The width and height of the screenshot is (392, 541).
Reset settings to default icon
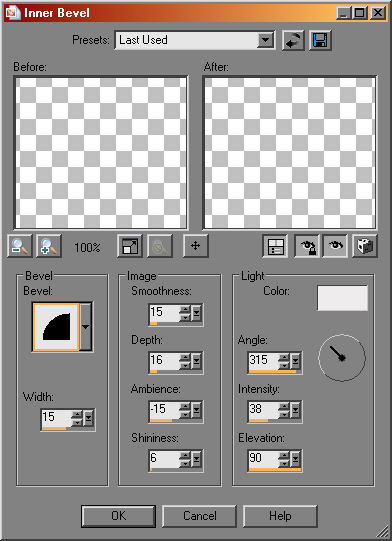[293, 40]
